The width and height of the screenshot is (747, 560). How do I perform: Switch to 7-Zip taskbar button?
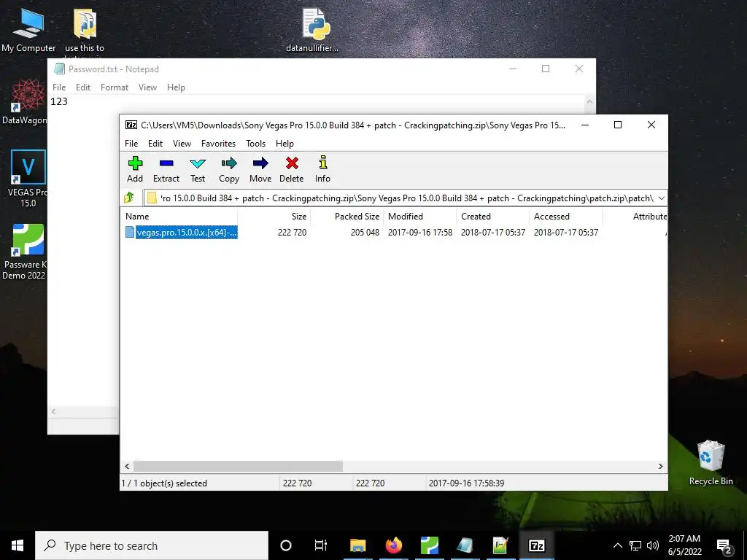[536, 545]
